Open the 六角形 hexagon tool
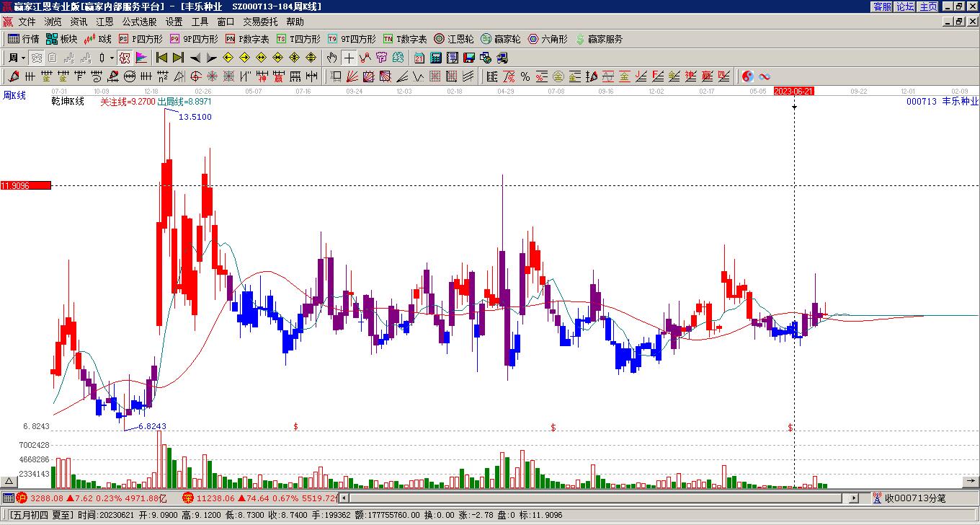 tap(548, 39)
